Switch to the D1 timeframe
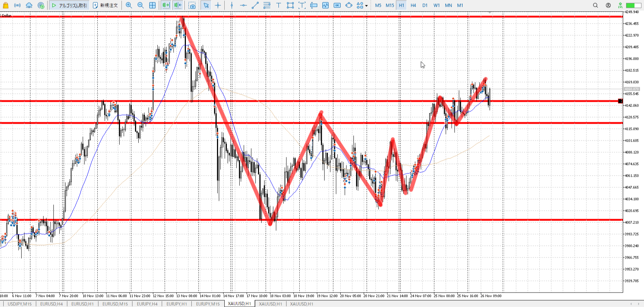The image size is (644, 307). coord(425,5)
